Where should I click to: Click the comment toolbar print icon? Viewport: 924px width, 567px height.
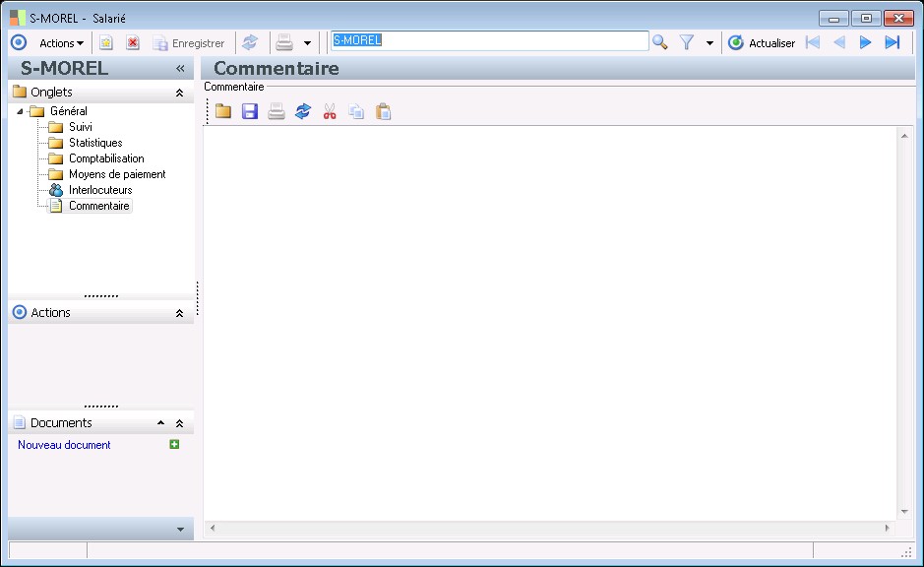pos(277,111)
